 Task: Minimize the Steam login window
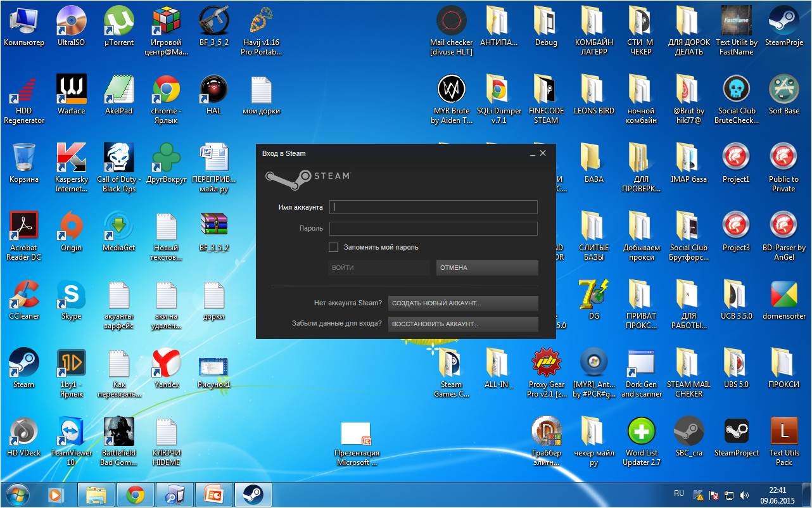tap(532, 153)
